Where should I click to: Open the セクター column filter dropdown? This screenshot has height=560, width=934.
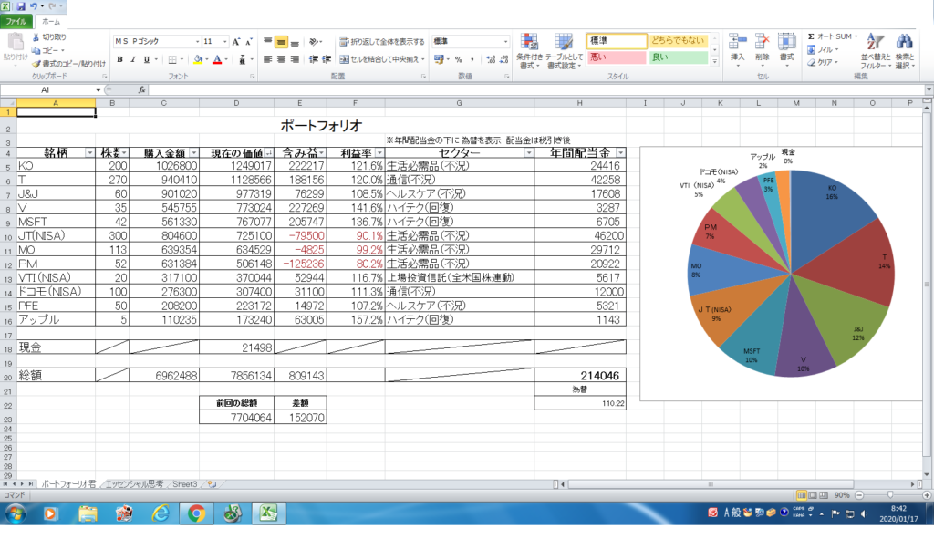tap(528, 153)
